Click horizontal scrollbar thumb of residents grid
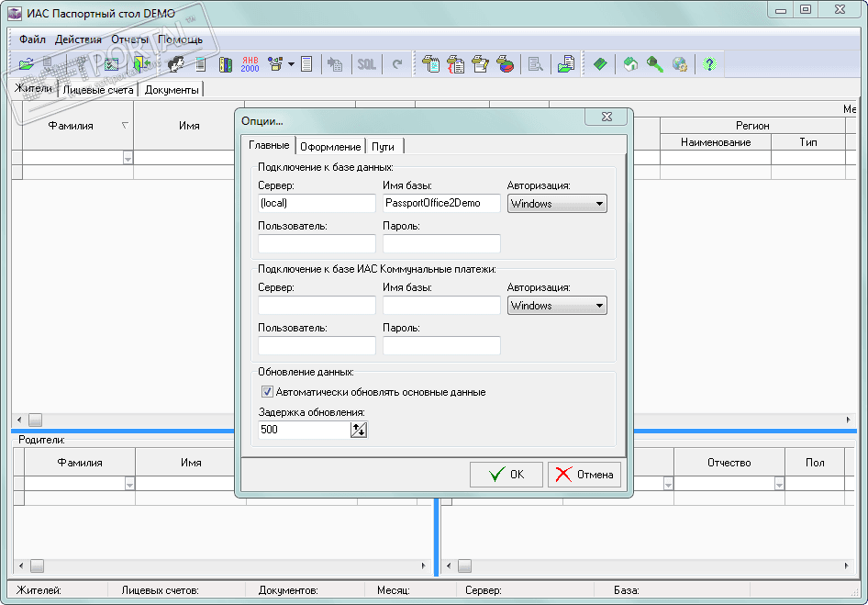The height and width of the screenshot is (605, 868). tap(36, 420)
